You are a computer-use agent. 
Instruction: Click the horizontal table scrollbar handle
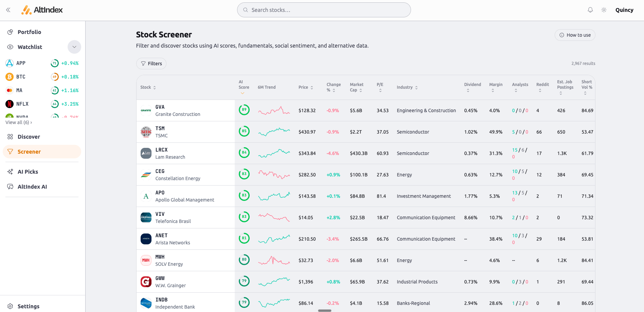coord(325,310)
